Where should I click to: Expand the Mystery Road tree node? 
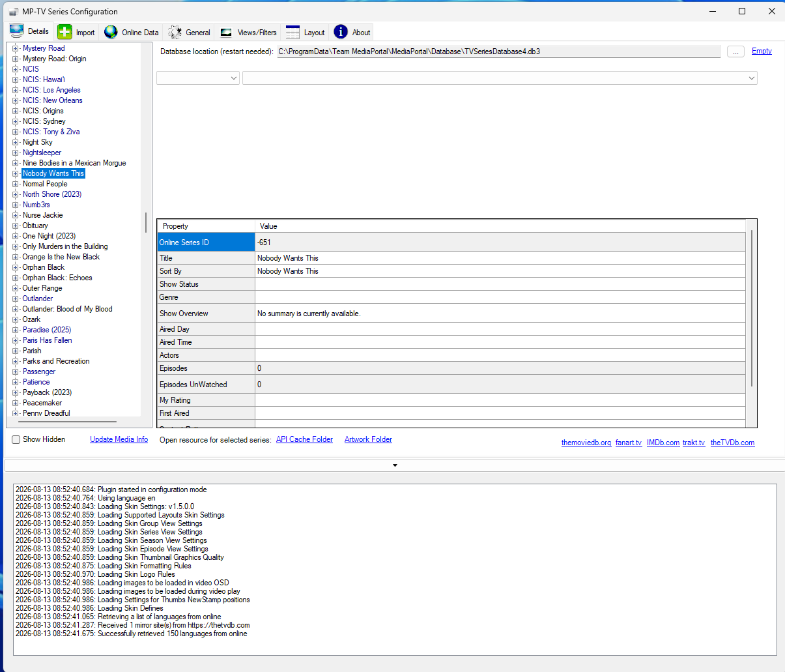click(x=16, y=48)
